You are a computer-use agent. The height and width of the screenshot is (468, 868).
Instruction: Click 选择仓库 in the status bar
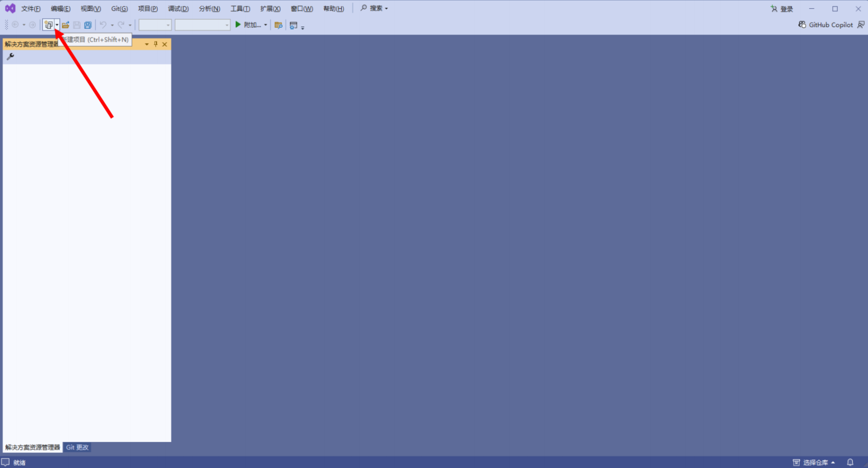815,462
